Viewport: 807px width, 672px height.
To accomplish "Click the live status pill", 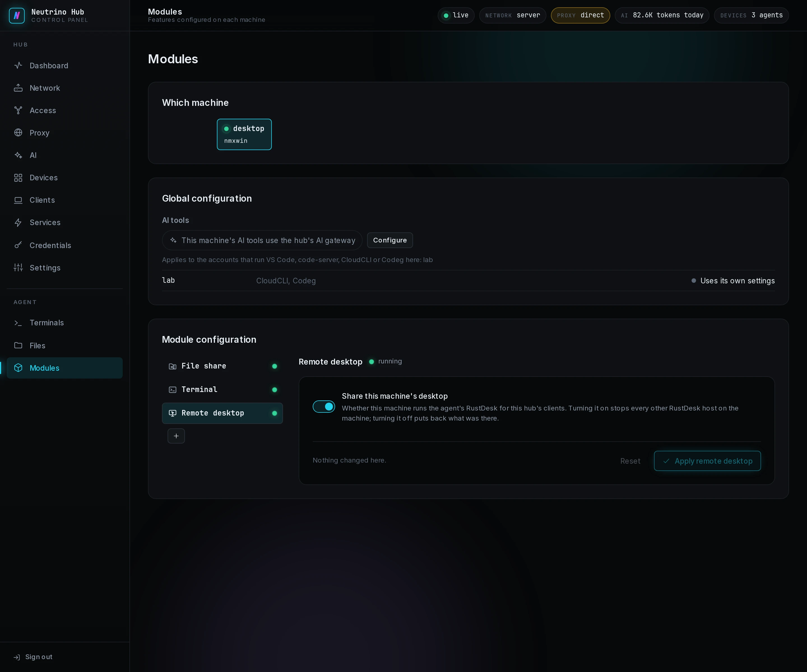I will click(x=456, y=15).
